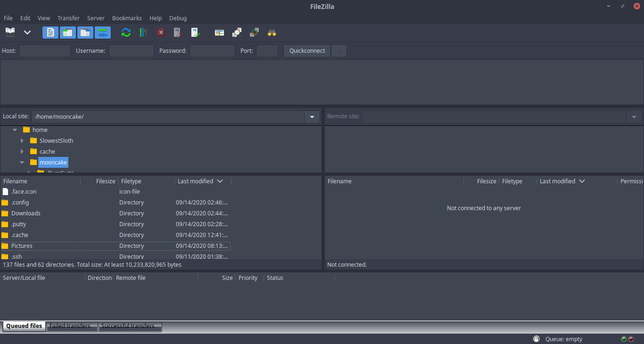This screenshot has height=344, width=644.
Task: Expand the SlowestSloth folder
Action: (22, 140)
